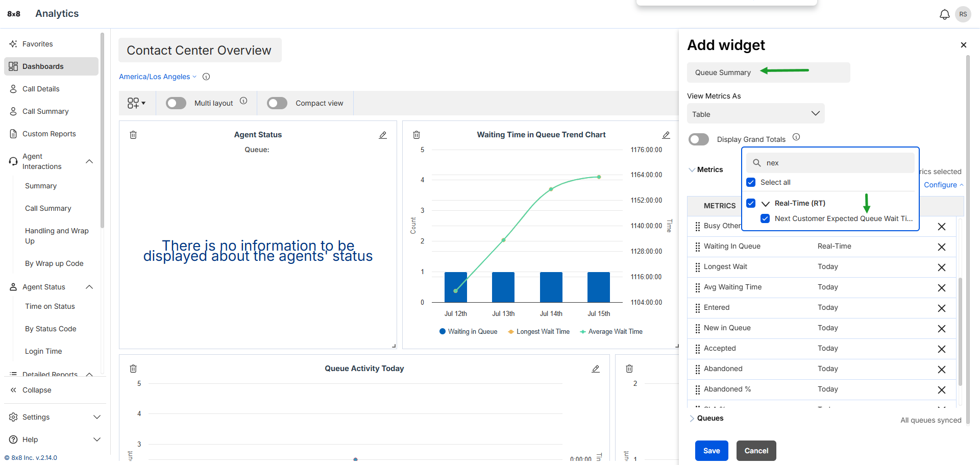Screen dimensions: 980x465
Task: Grab the Entered row drag handle
Action: coord(697,308)
